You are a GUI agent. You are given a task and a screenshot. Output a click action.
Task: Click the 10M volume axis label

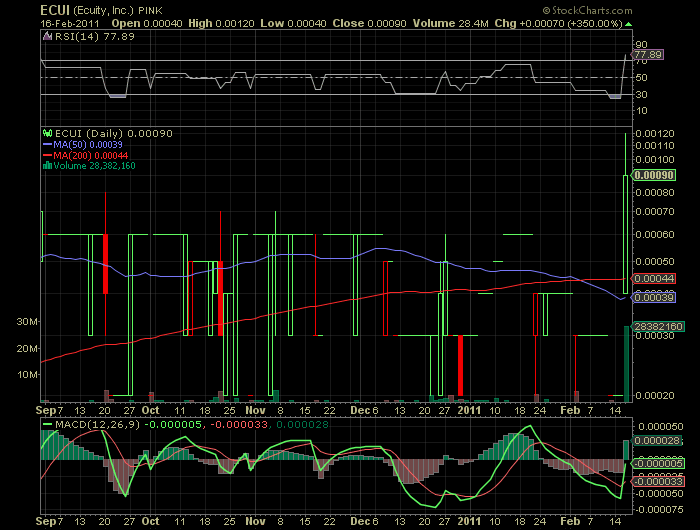[27, 374]
